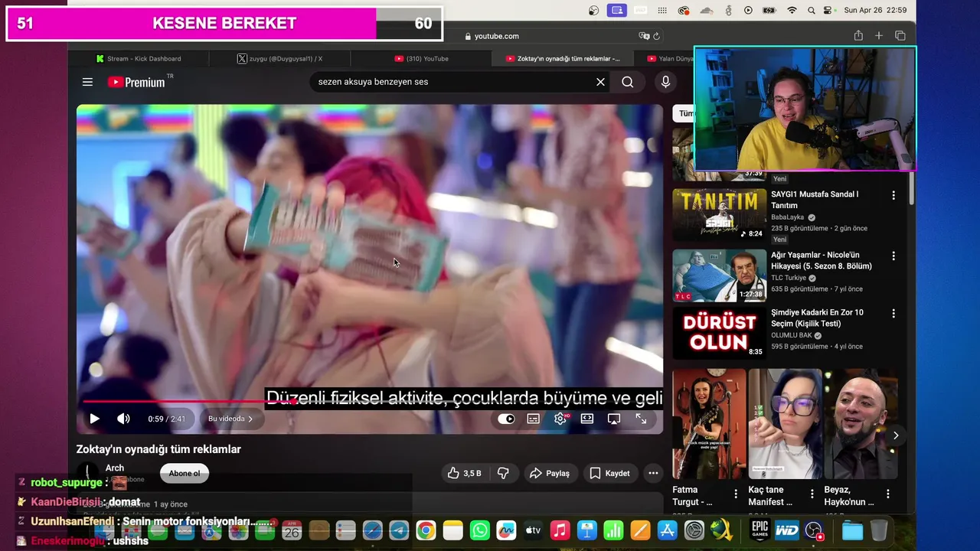Image resolution: width=980 pixels, height=551 pixels.
Task: Click the youtube.com address bar
Action: click(496, 36)
